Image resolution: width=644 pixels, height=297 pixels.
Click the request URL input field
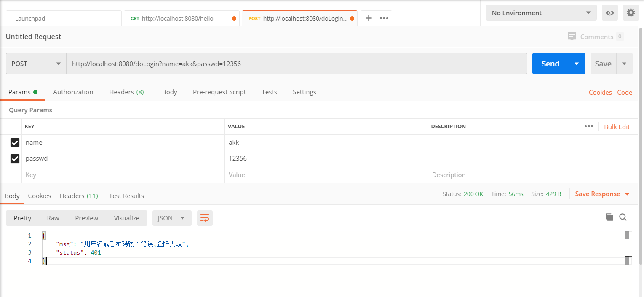(297, 64)
